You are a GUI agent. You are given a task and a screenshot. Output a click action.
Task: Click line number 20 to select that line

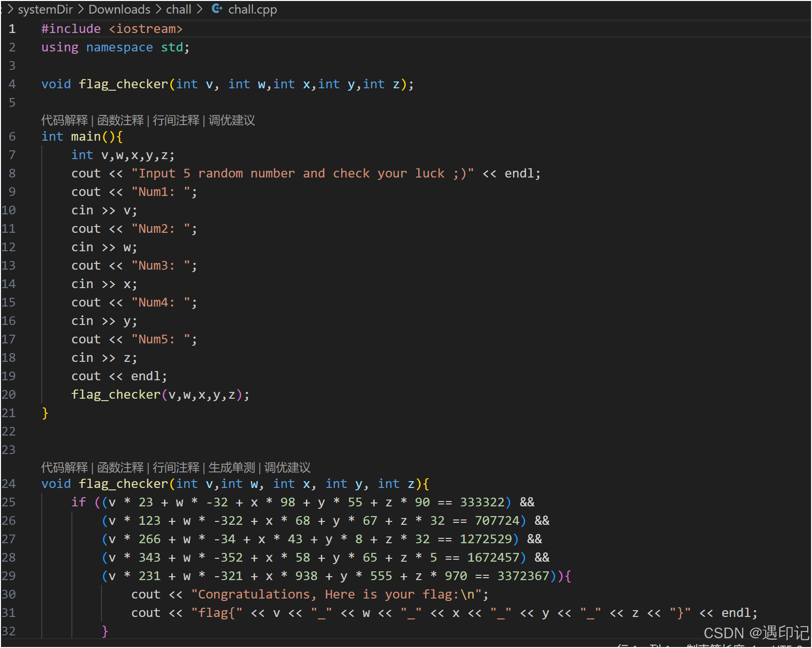click(x=9, y=394)
